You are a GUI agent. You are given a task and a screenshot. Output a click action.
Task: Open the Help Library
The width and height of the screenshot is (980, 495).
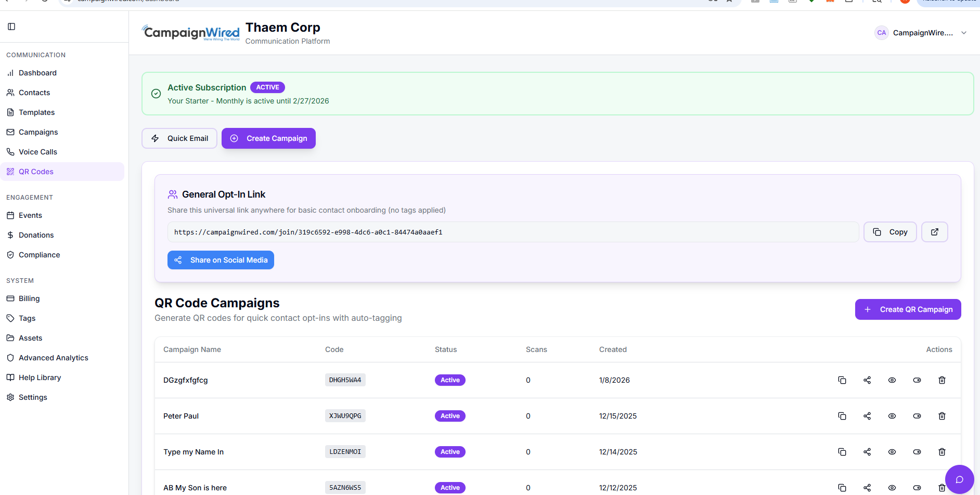62,377
